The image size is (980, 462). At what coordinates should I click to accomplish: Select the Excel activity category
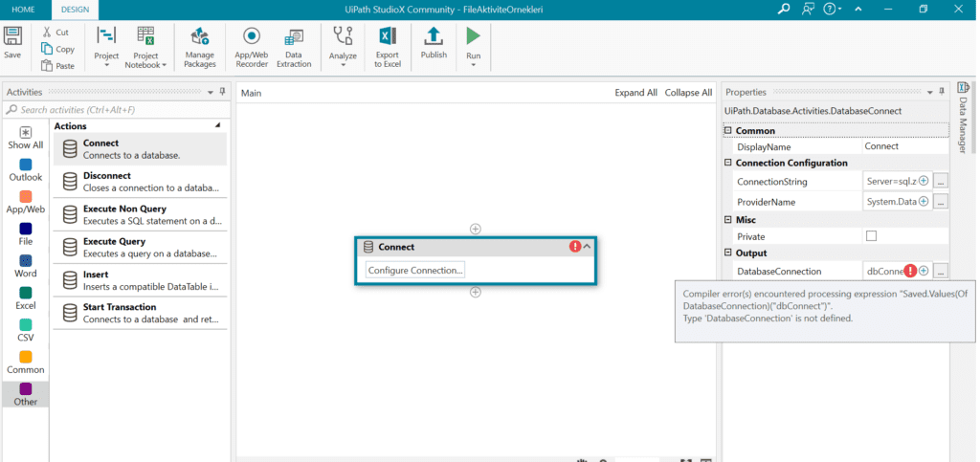26,298
